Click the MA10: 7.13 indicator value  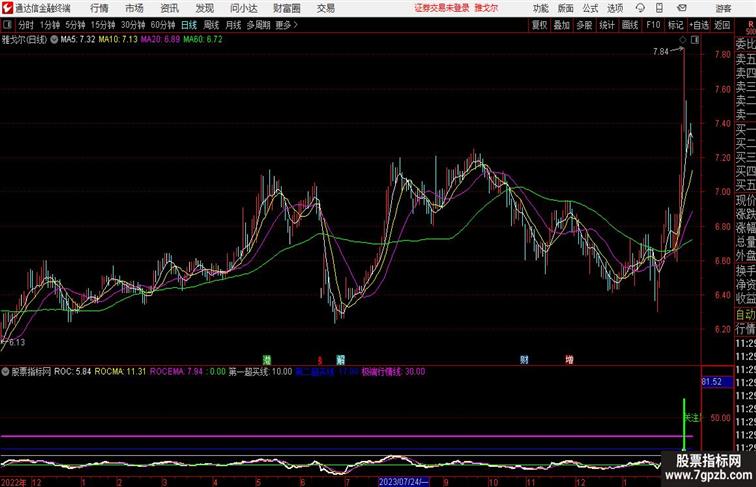tap(118, 40)
